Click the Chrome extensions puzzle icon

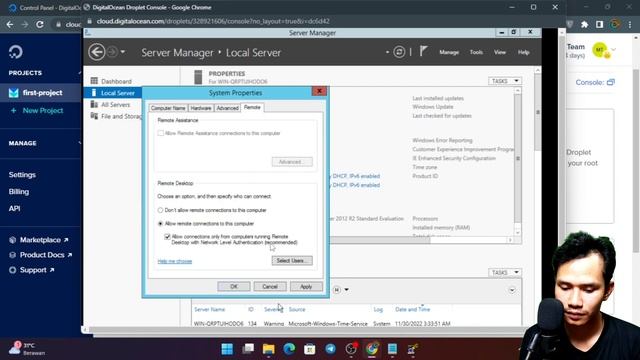[584, 24]
